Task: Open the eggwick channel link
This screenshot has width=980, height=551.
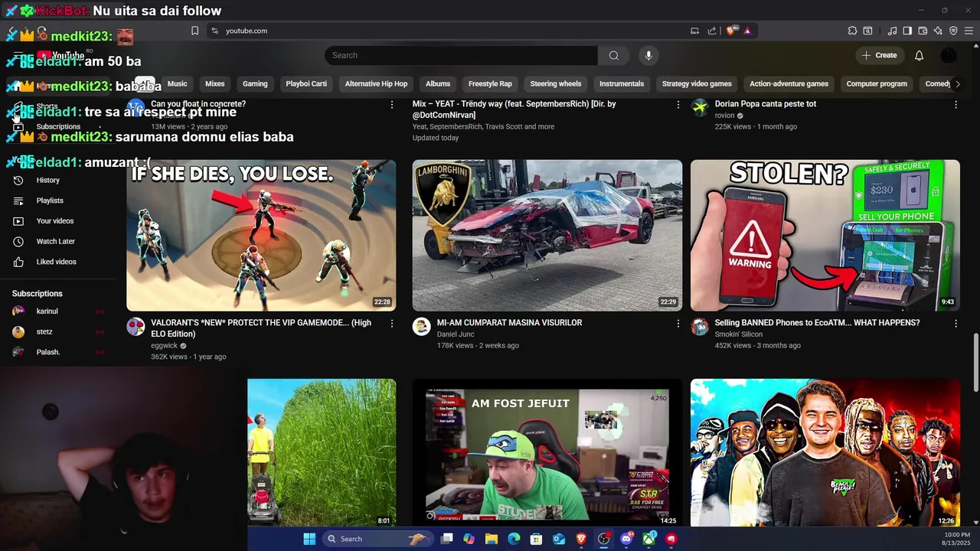Action: point(165,346)
